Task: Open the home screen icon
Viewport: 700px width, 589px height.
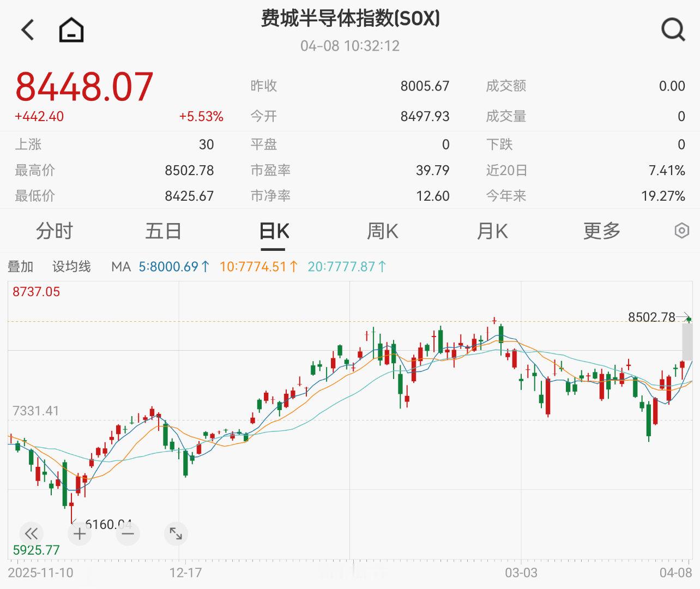Action: point(70,29)
